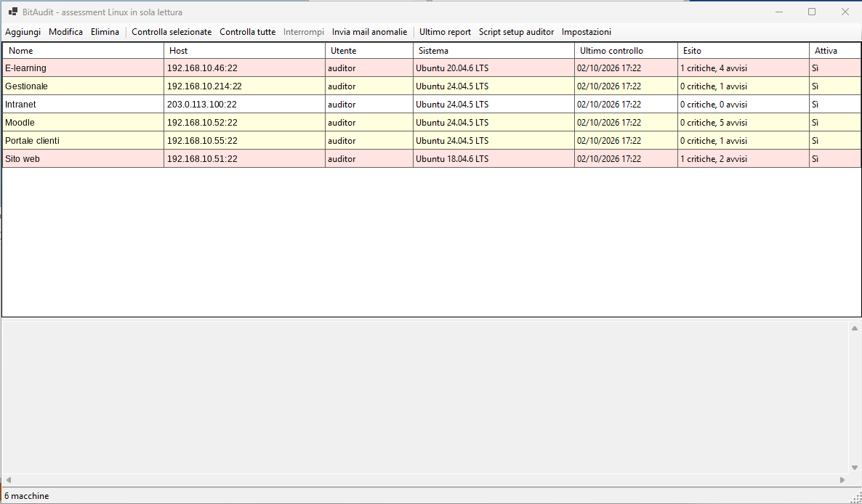Open Ultimo report

point(445,32)
